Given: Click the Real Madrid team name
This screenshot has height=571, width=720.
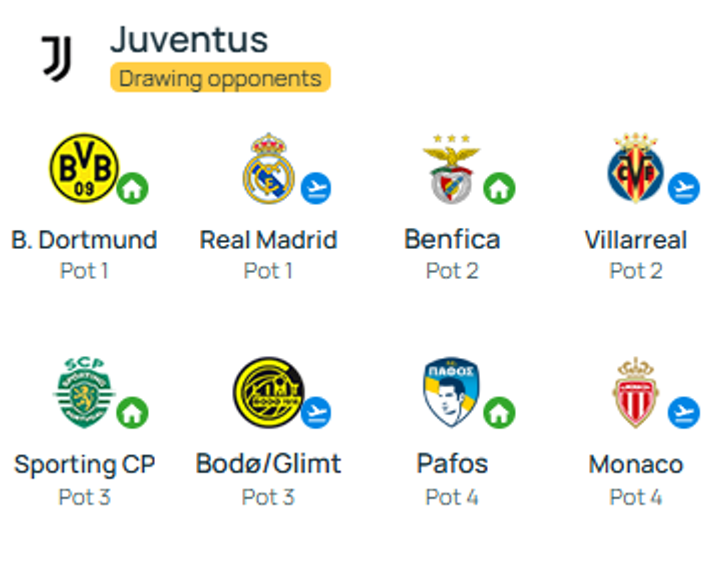Looking at the screenshot, I should [268, 240].
